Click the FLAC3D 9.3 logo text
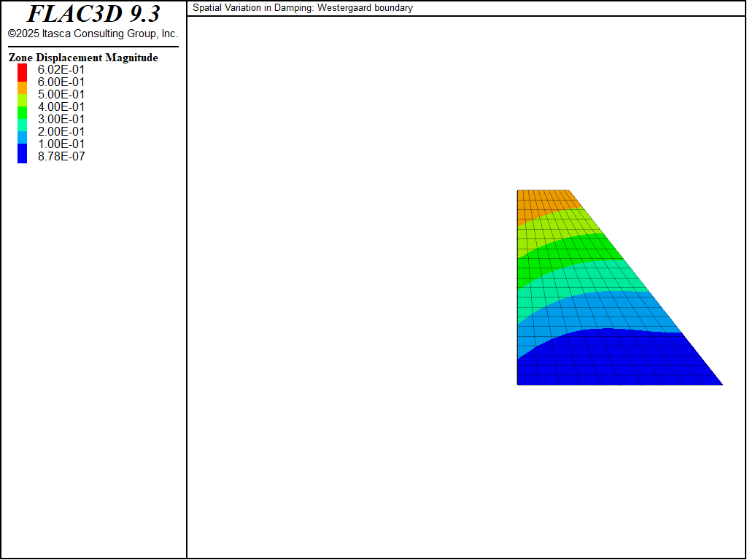The width and height of the screenshot is (747, 560). 93,15
